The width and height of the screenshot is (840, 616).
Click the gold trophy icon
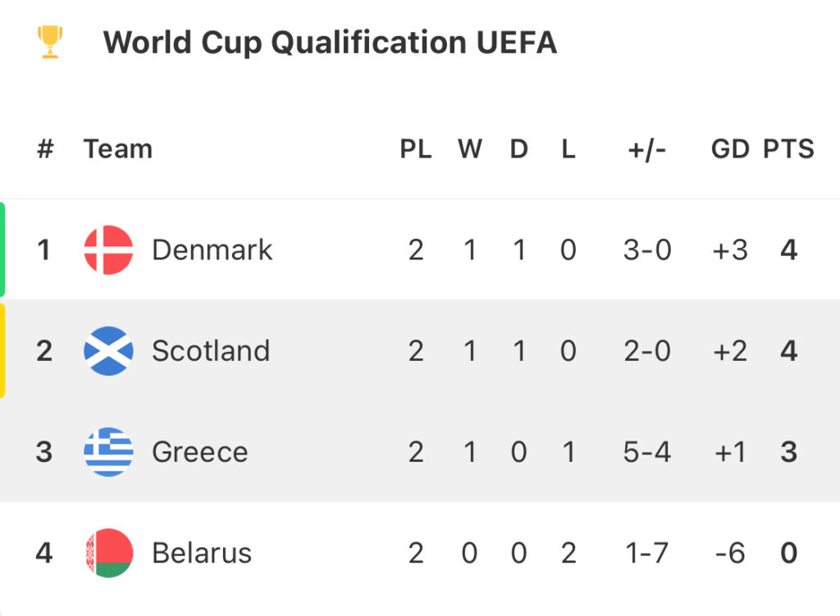pos(50,42)
